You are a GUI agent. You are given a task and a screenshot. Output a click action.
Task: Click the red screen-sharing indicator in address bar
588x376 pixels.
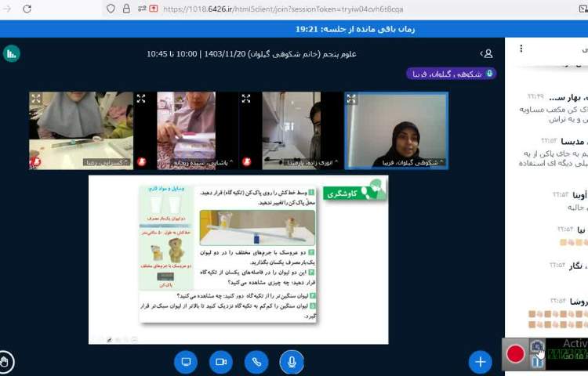coord(154,9)
